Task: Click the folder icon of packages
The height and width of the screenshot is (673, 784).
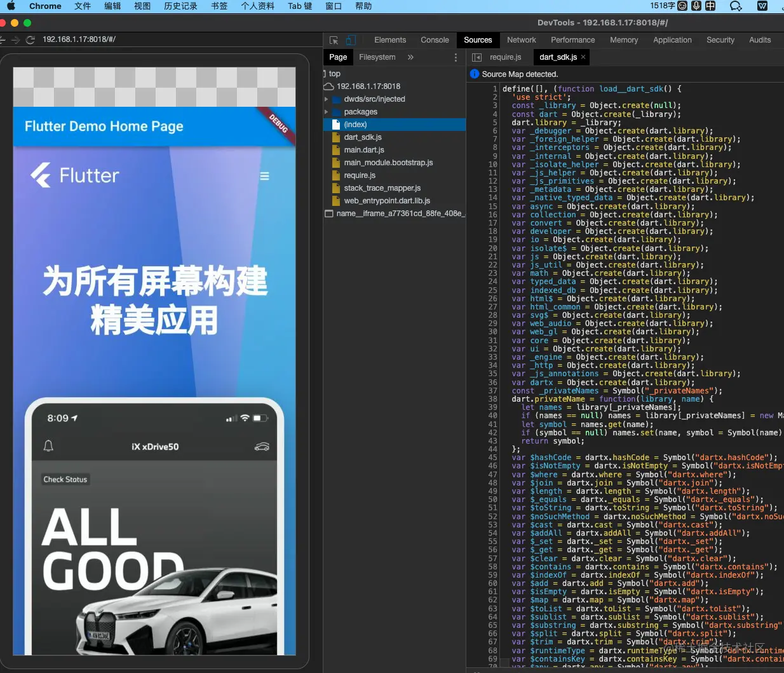Action: 337,112
